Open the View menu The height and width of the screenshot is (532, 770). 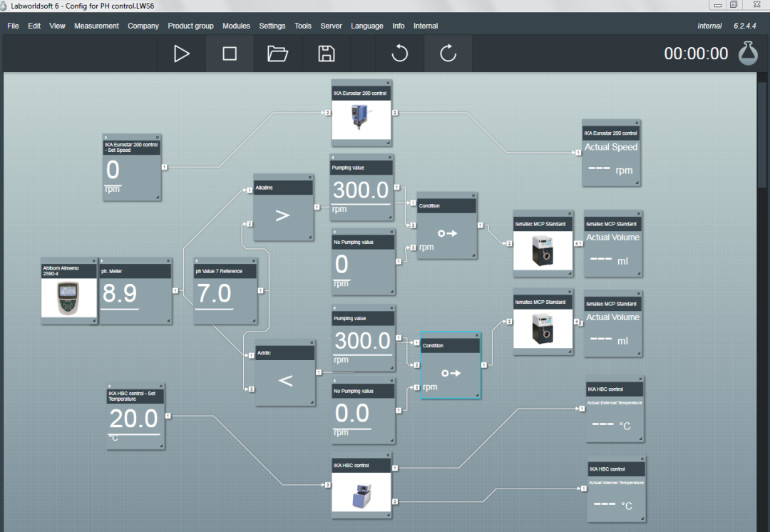click(x=57, y=26)
